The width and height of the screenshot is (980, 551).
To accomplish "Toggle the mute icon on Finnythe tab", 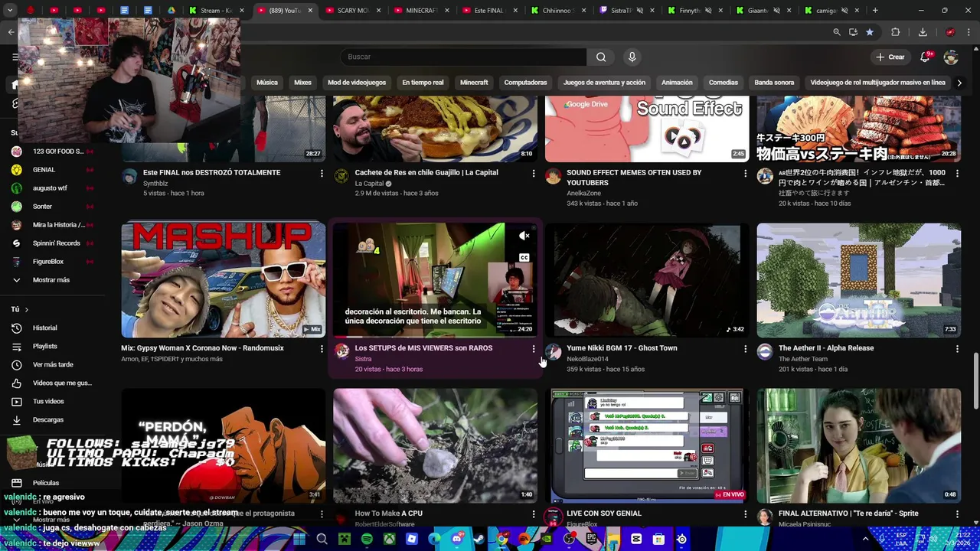I will tap(707, 11).
